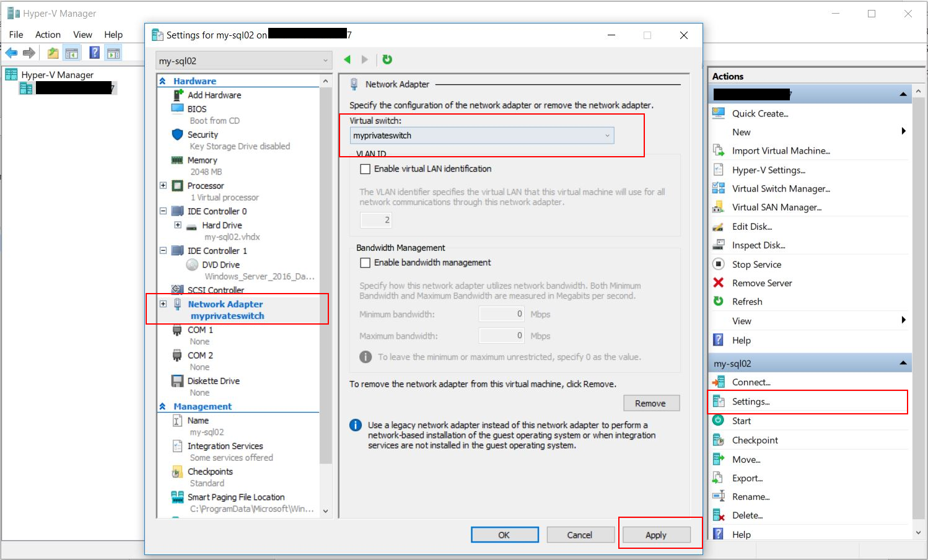Open the my-sql02 virtual machine selector

[x=244, y=61]
